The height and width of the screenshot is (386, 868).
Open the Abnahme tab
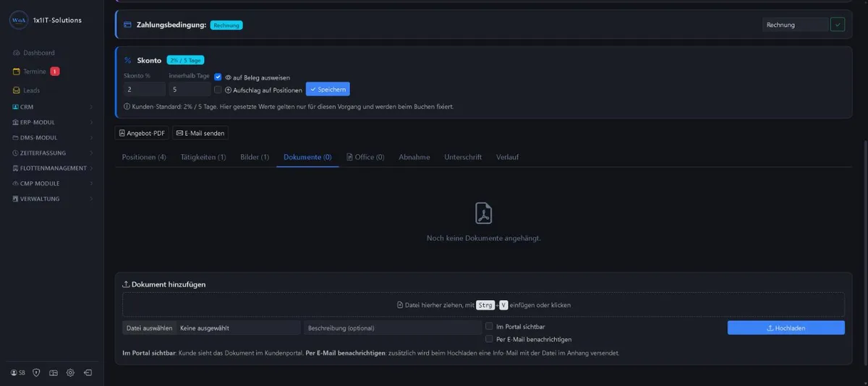(414, 157)
